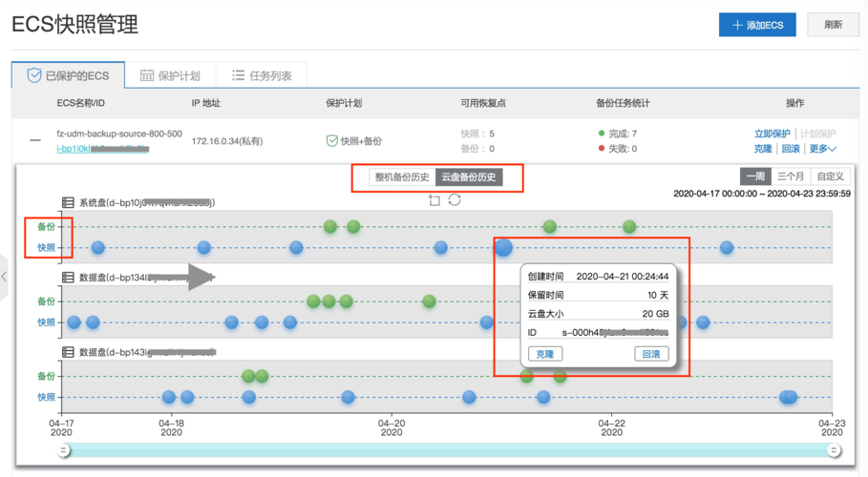Screen dimensions: 868x477
Task: Click 回滚 button in snapshot popup
Action: 651,354
